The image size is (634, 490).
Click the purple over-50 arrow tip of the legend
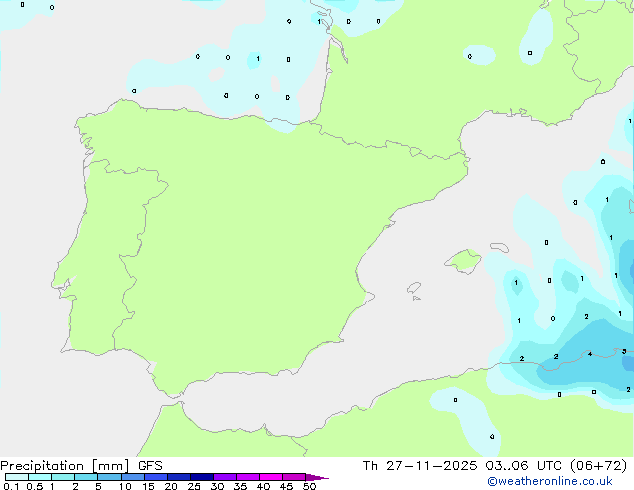[x=317, y=477]
